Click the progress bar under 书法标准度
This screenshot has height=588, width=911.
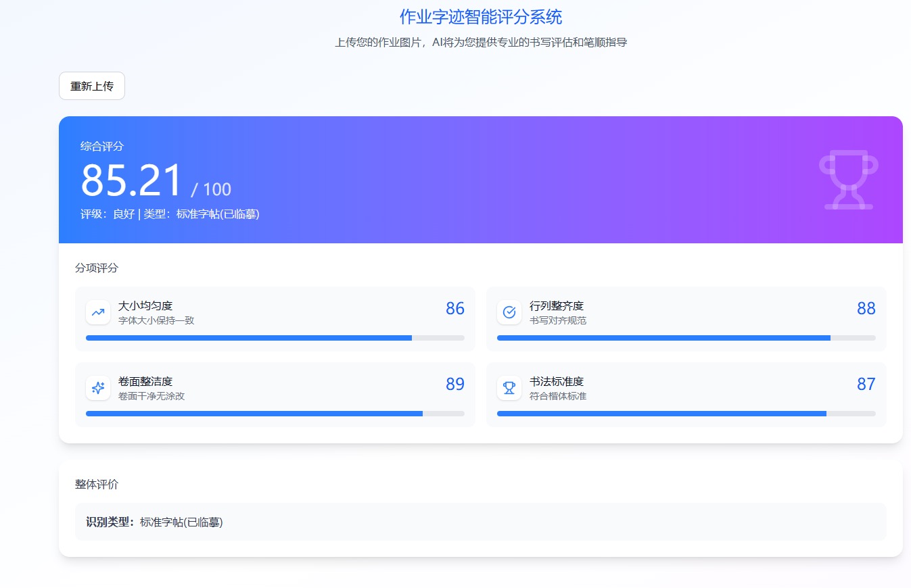(x=686, y=413)
